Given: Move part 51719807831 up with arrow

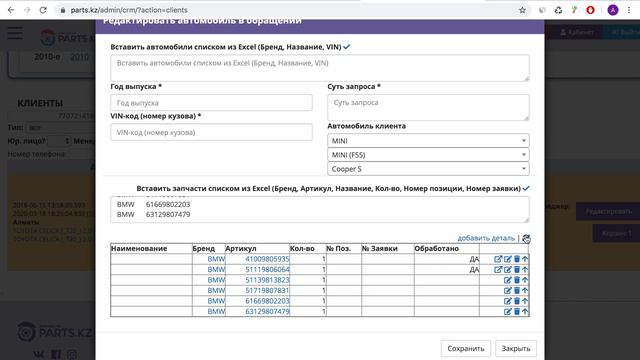Looking at the screenshot, I should (525, 291).
